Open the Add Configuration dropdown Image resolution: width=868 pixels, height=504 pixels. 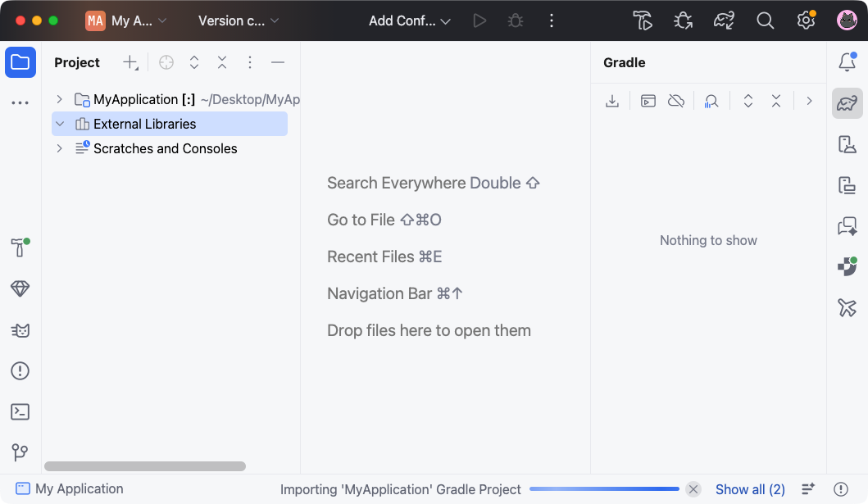[410, 21]
